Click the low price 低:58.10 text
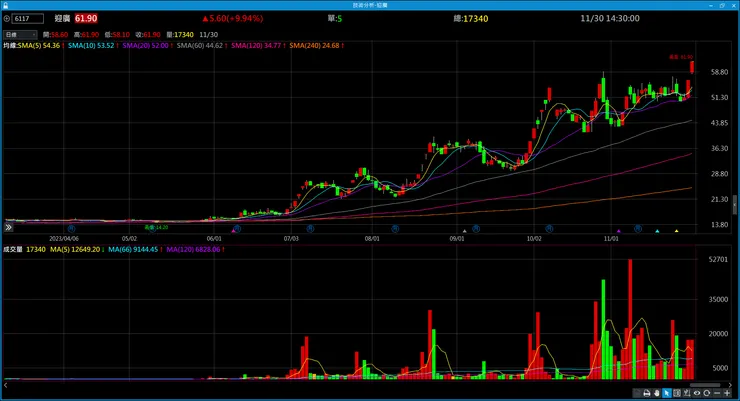740x401 pixels. 117,35
